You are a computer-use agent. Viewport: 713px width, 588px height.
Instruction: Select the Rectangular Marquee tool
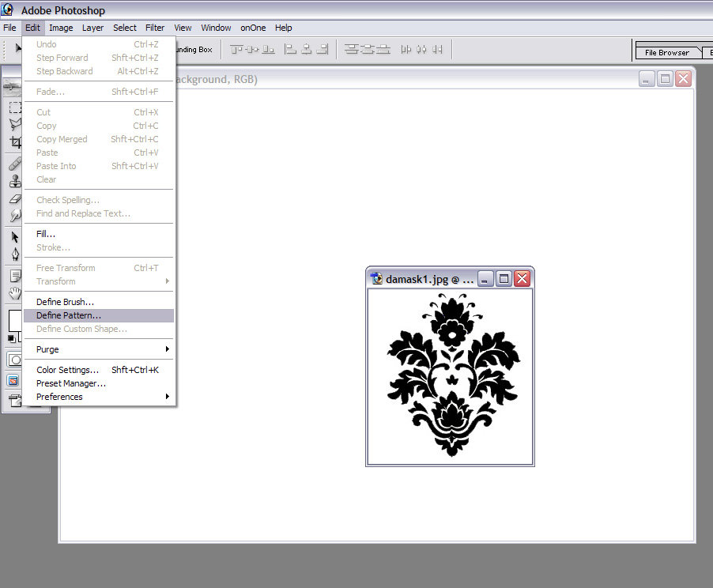point(15,107)
